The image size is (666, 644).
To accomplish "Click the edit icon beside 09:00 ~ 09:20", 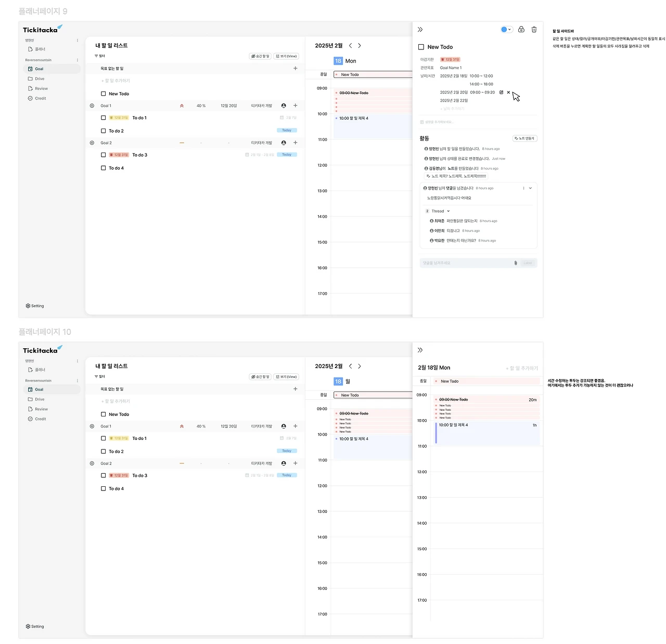I will click(501, 93).
